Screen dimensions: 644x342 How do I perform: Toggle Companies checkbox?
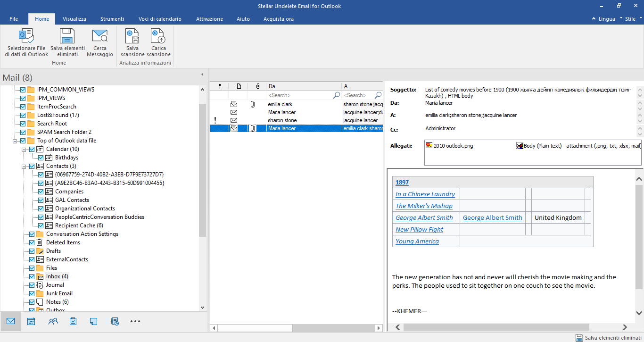(41, 192)
